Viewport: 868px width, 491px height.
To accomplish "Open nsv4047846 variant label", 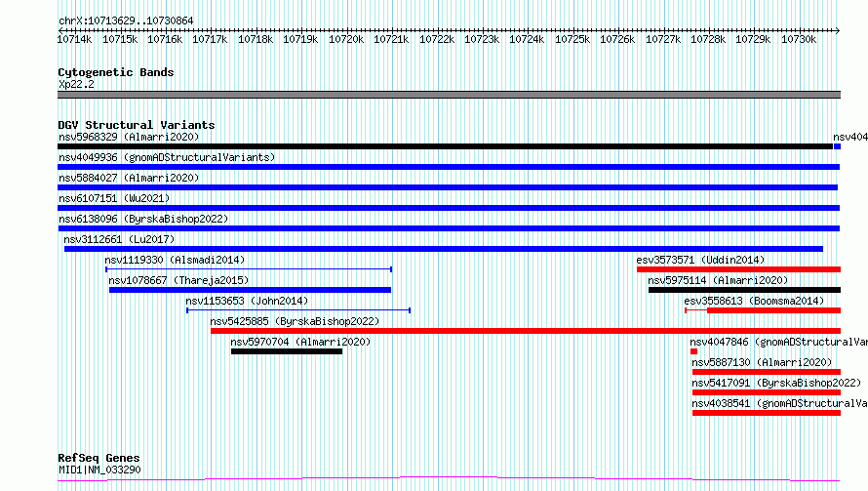I will coord(778,342).
